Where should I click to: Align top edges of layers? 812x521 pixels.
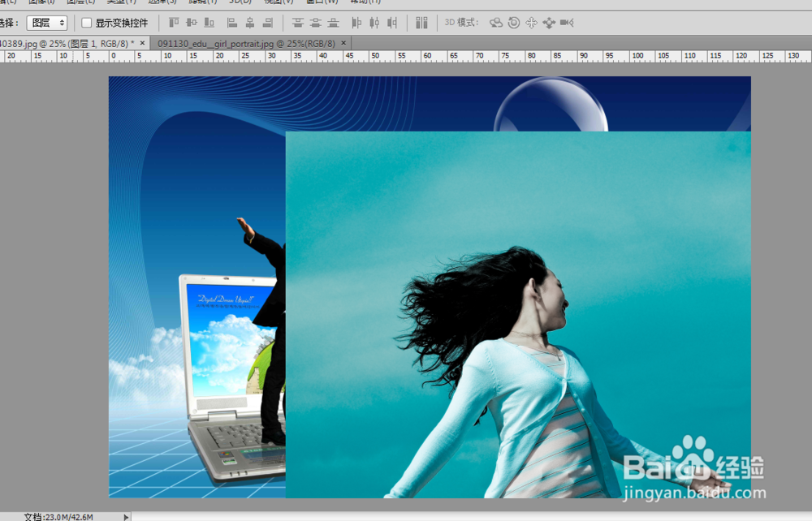tap(174, 23)
